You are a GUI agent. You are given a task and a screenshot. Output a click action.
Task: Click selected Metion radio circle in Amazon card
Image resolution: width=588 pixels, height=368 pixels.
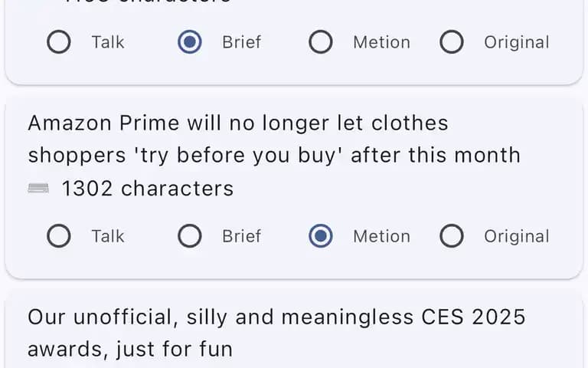click(321, 236)
